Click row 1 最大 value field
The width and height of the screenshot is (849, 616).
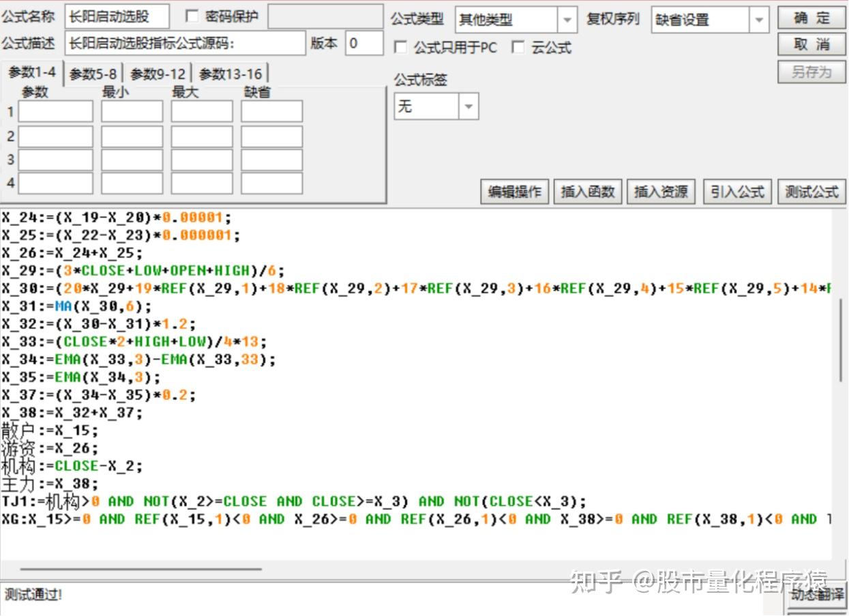click(202, 111)
